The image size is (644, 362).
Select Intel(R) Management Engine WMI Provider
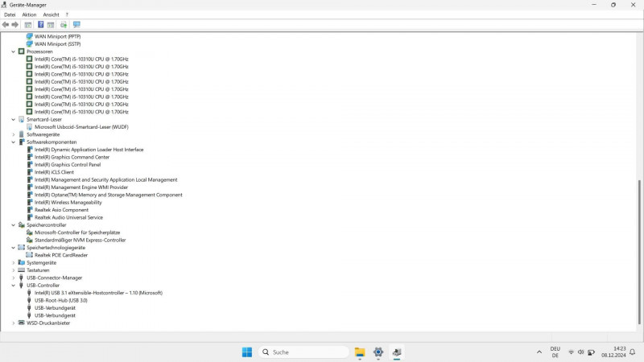[x=81, y=187]
